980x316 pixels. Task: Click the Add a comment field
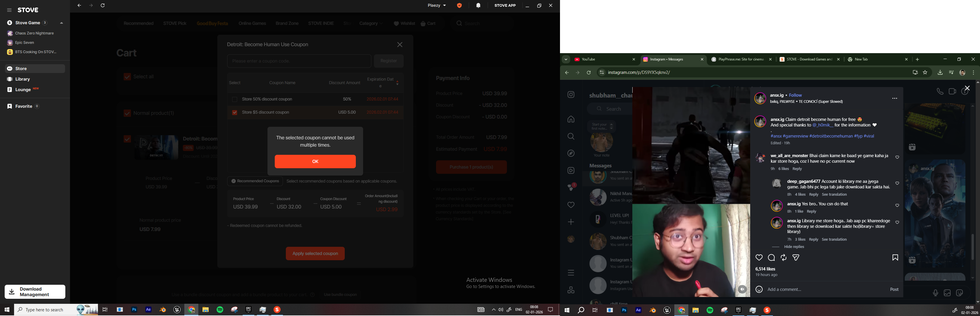[822, 289]
